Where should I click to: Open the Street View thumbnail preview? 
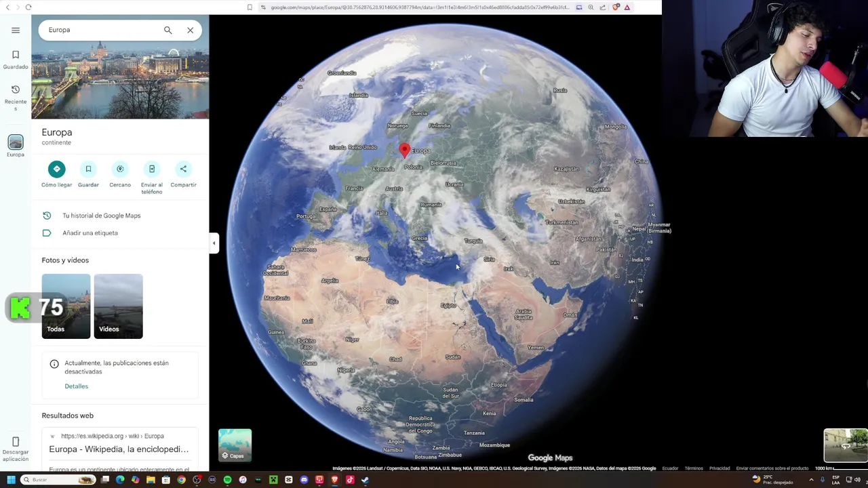[845, 445]
